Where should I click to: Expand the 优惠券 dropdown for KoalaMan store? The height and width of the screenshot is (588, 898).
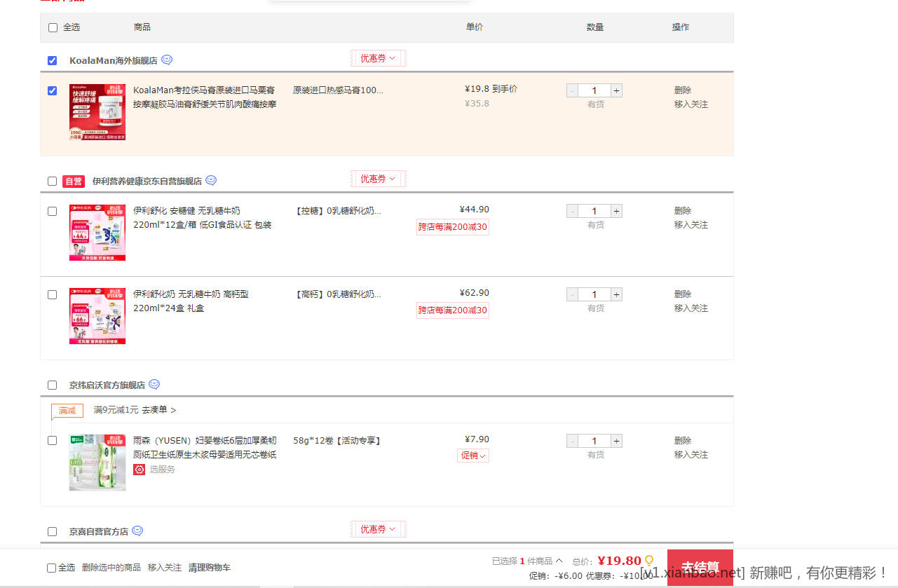[378, 58]
